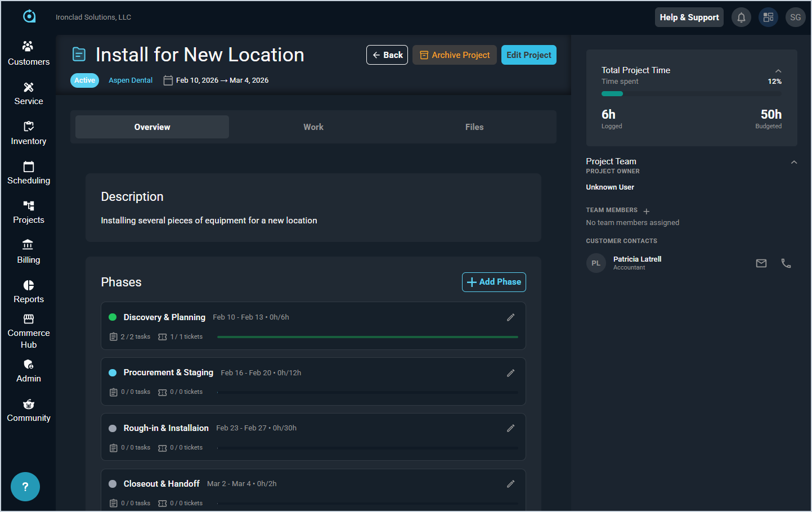The width and height of the screenshot is (812, 512).
Task: Click the PL contact avatar
Action: click(x=596, y=263)
